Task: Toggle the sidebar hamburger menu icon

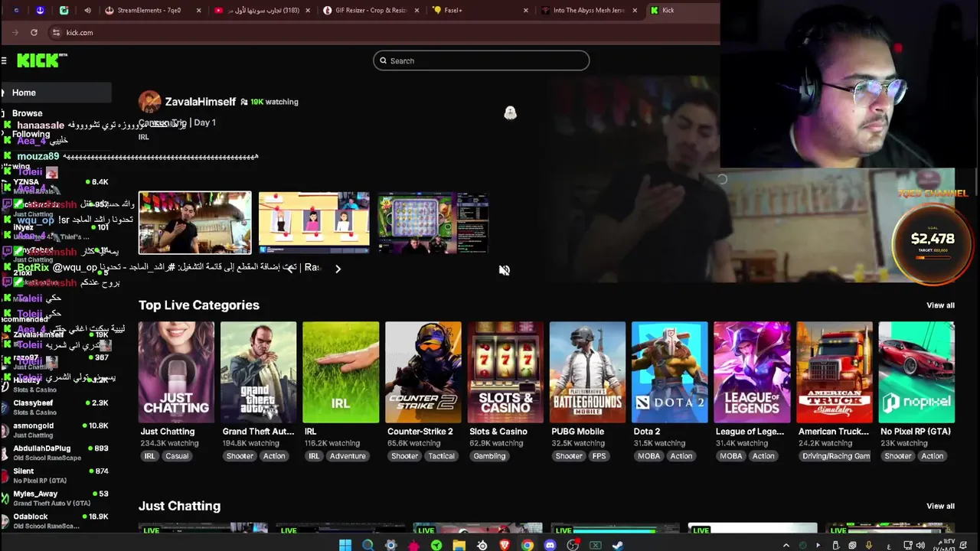Action: coord(4,60)
